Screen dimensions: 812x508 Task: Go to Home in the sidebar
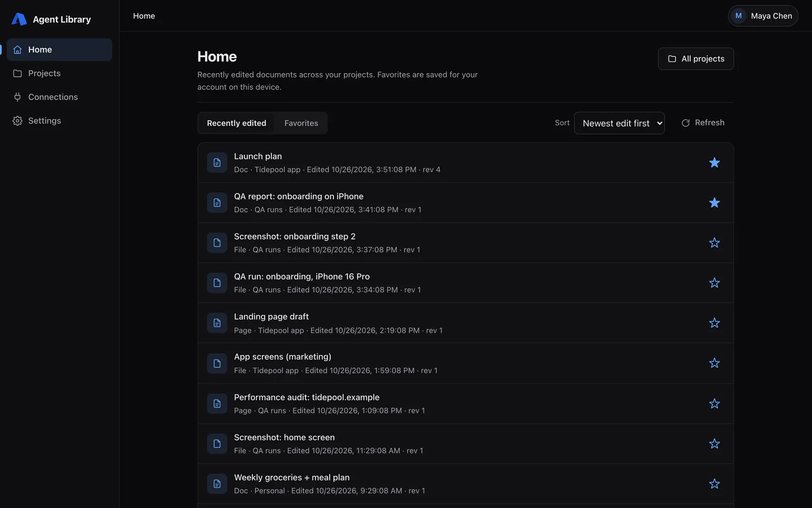59,50
